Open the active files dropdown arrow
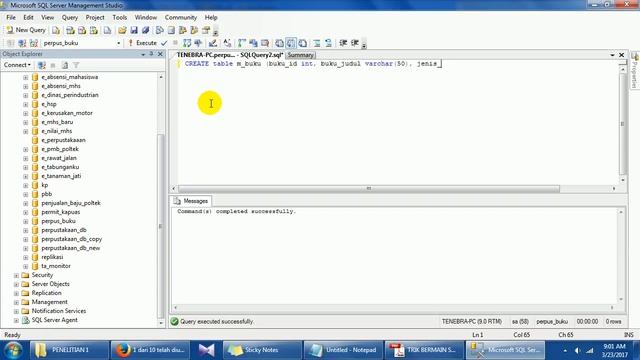This screenshot has width=640, height=360. 612,55
